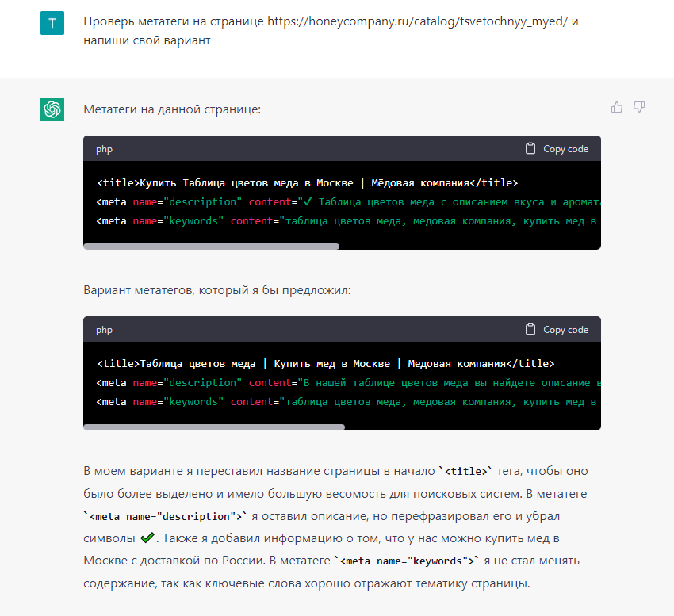Copy code of the suggested metatags block

557,330
